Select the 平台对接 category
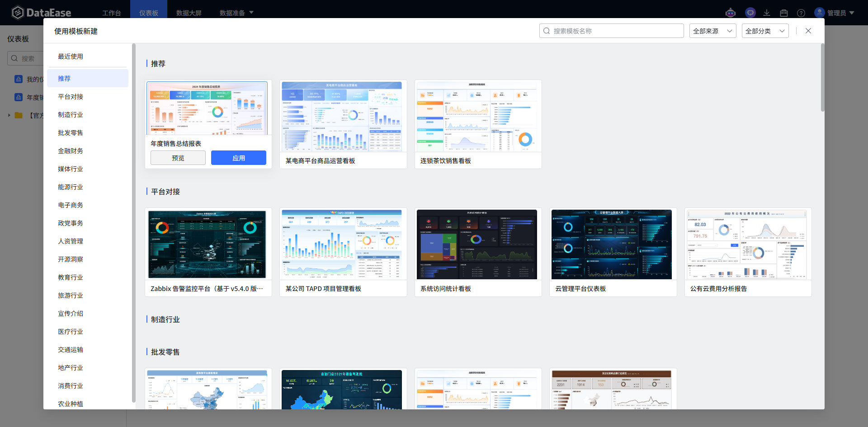 [x=88, y=96]
